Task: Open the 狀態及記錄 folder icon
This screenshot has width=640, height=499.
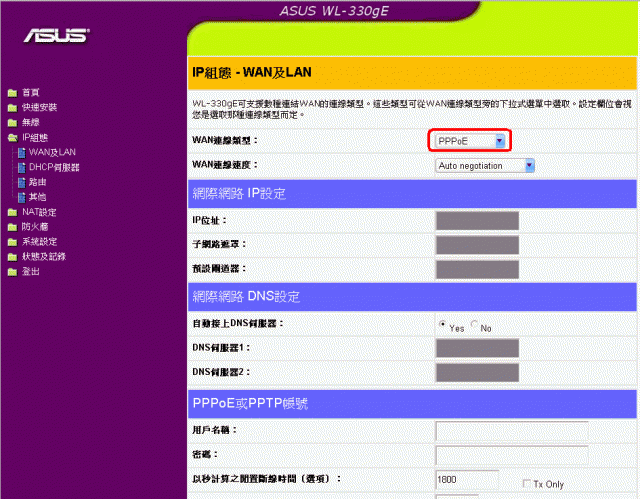Action: pyautogui.click(x=13, y=257)
